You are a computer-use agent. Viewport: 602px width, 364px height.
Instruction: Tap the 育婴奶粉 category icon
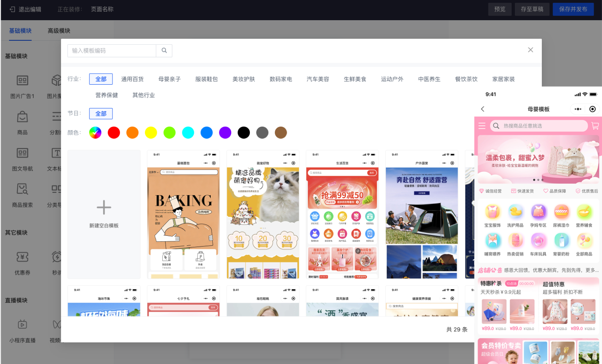click(561, 241)
